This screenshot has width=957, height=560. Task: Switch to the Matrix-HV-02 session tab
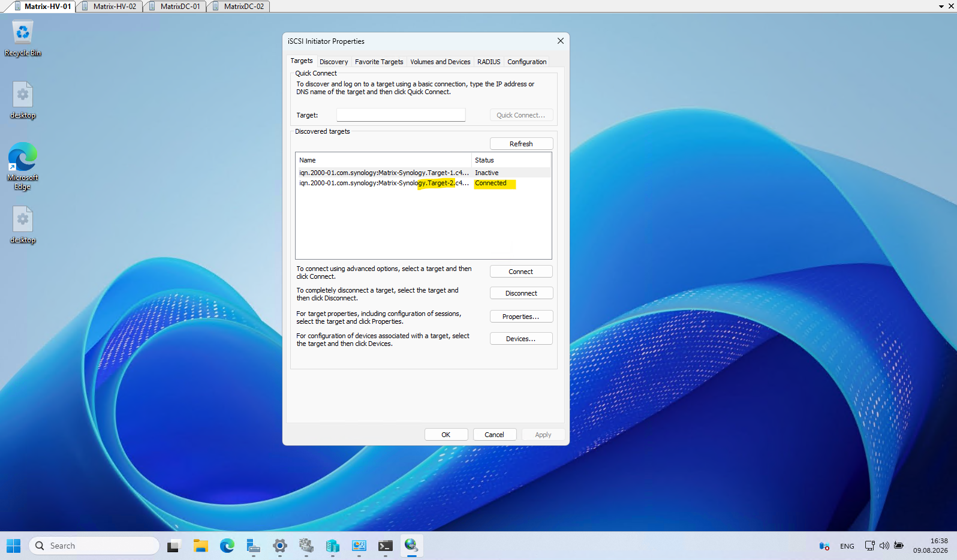tap(109, 6)
